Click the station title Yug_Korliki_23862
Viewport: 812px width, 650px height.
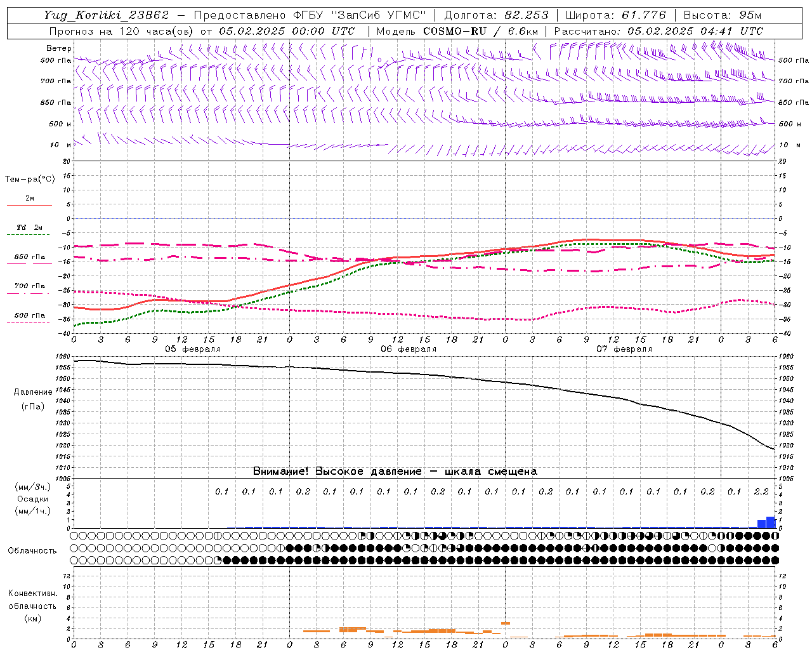pyautogui.click(x=107, y=15)
